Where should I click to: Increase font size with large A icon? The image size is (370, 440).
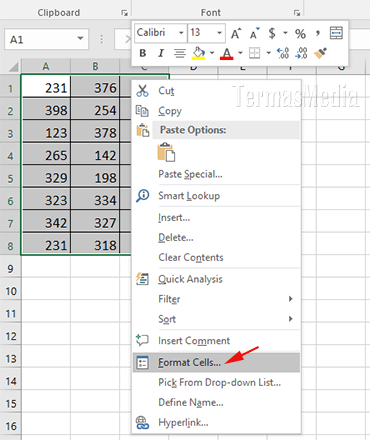(x=236, y=33)
